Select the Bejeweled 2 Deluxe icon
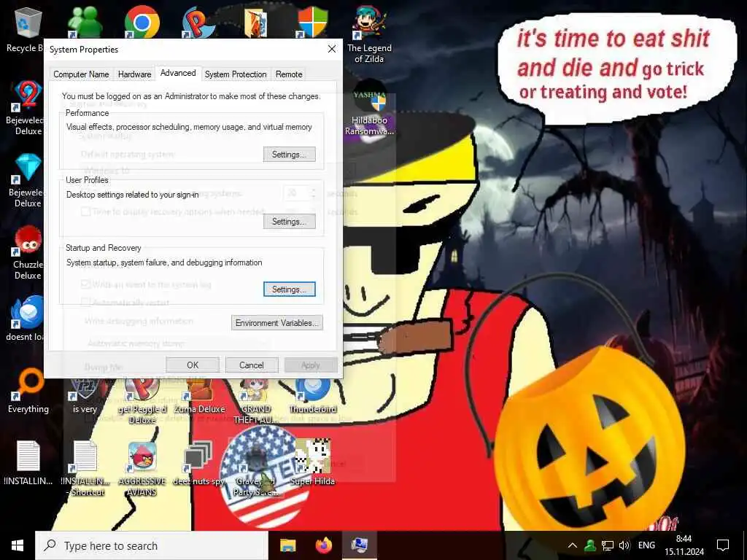The image size is (747, 560). pos(27,108)
